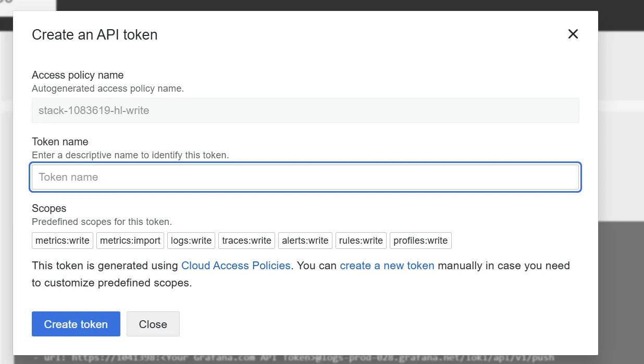Select the metrics:write scope tag
Image resolution: width=644 pixels, height=364 pixels.
pos(63,241)
